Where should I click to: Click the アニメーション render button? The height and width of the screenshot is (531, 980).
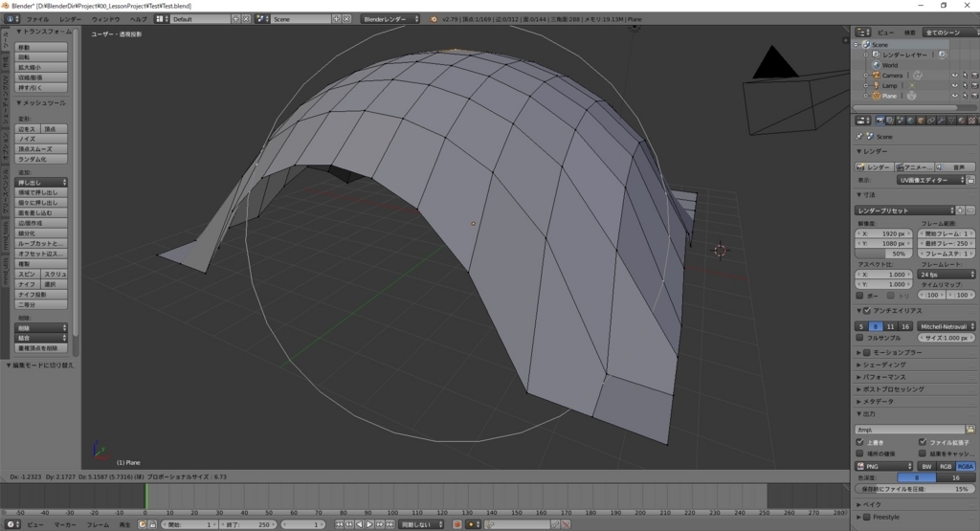point(914,167)
